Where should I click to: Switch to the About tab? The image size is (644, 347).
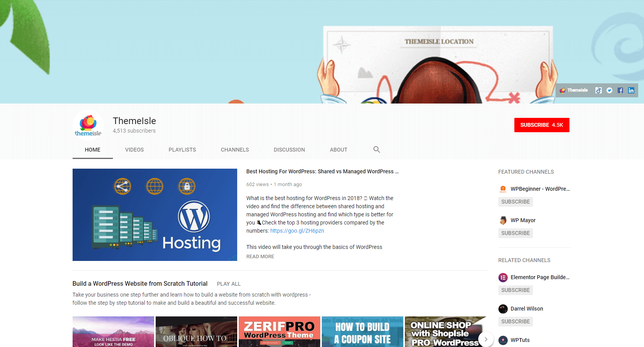pyautogui.click(x=338, y=150)
